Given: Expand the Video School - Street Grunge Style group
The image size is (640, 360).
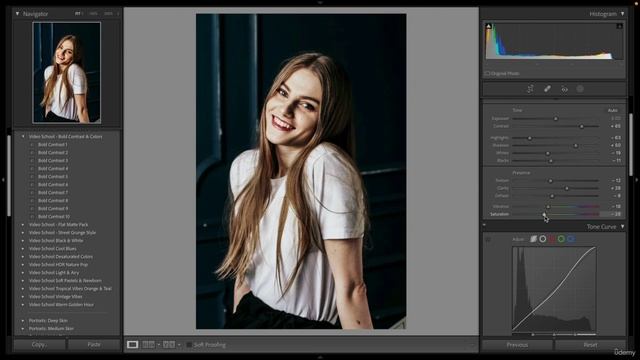Looking at the screenshot, I should 23,233.
